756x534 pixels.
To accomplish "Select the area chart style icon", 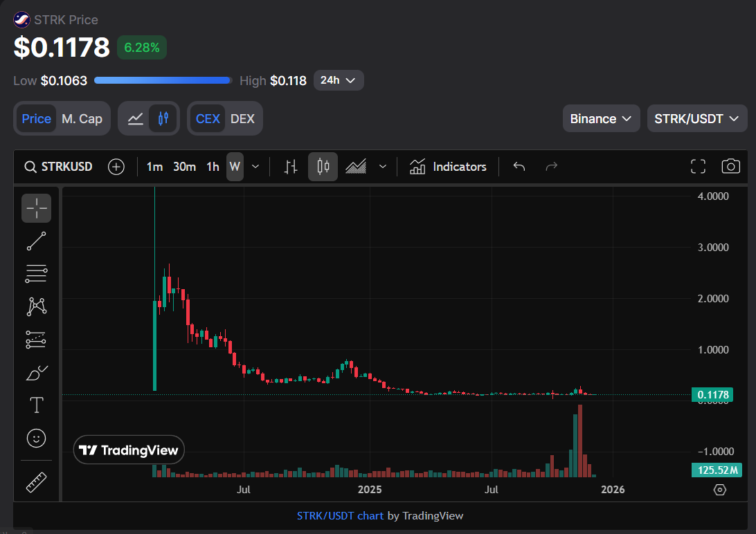I will [356, 167].
